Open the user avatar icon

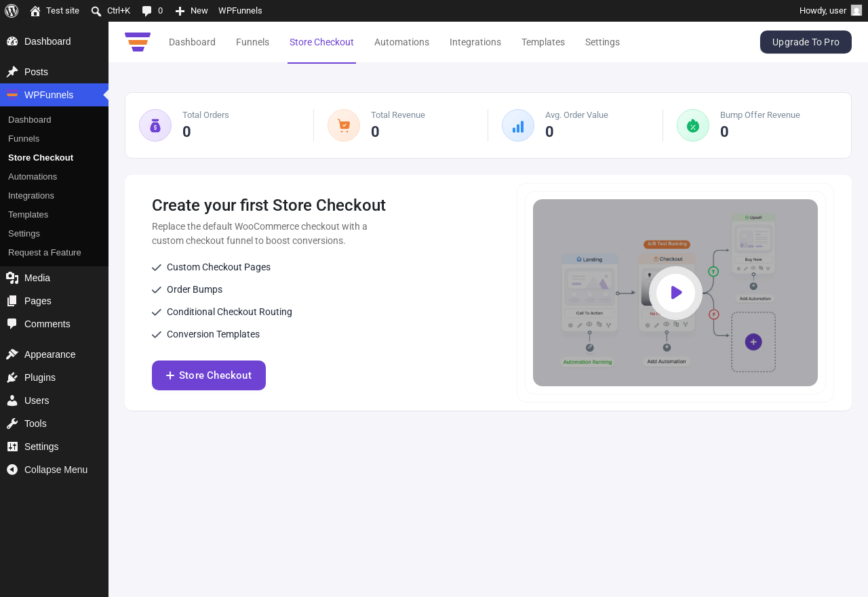856,11
